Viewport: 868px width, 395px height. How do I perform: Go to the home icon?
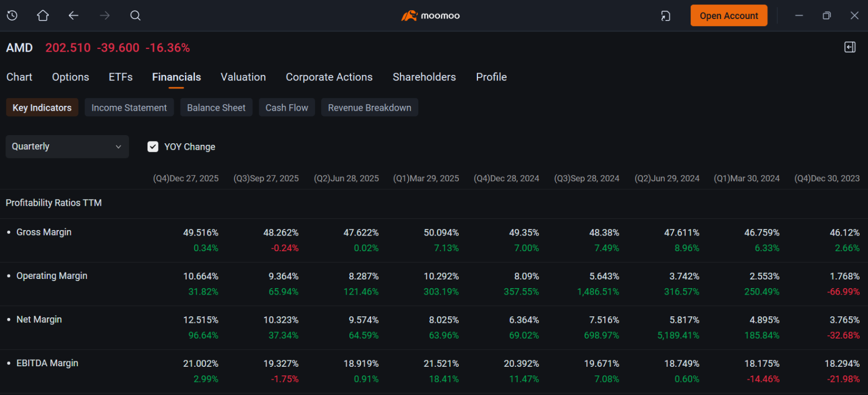(x=43, y=16)
